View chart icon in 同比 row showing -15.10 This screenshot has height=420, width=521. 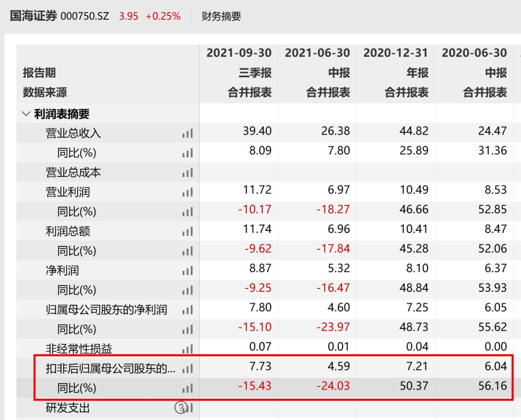click(x=187, y=329)
